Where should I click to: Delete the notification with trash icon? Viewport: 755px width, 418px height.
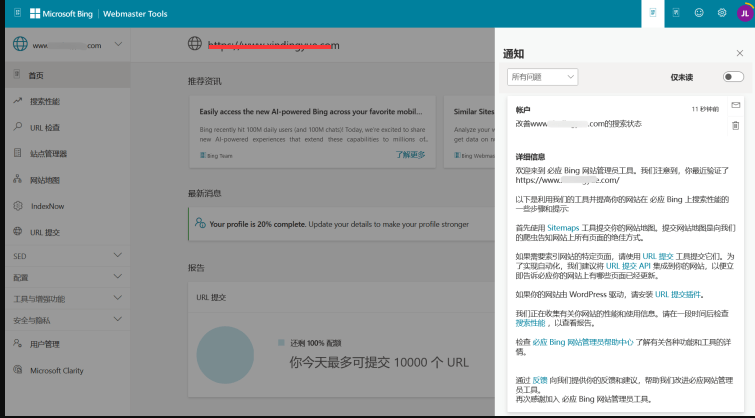click(x=736, y=126)
